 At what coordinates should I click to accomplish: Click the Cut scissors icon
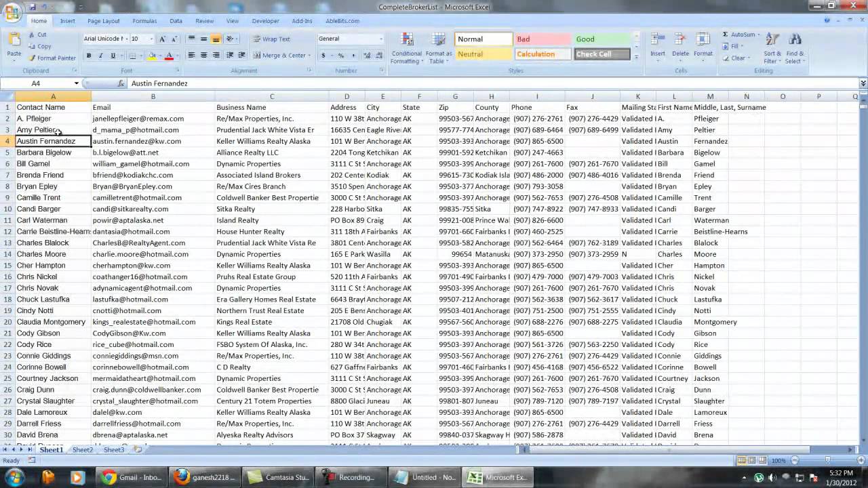(32, 35)
